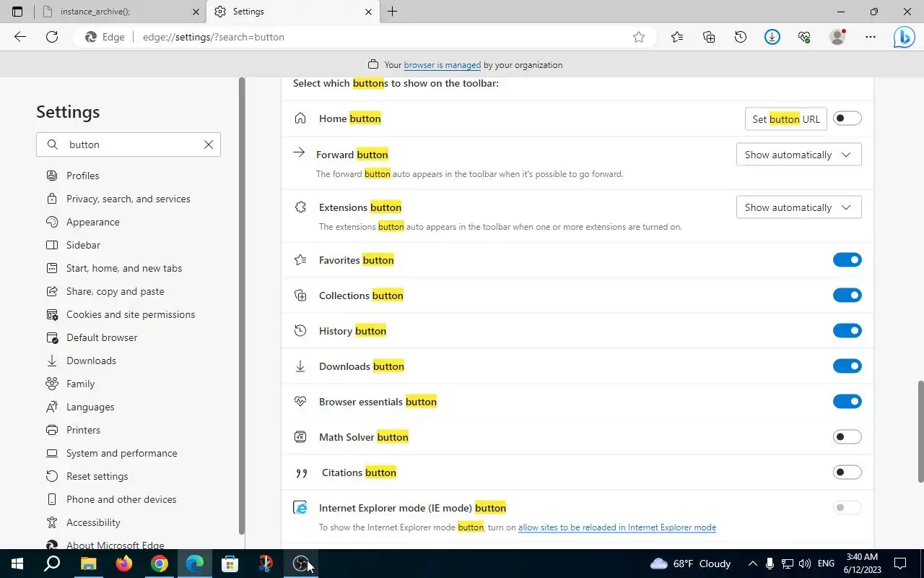Click the Back arrow in browser toolbar
Image resolution: width=924 pixels, height=578 pixels.
click(x=20, y=37)
